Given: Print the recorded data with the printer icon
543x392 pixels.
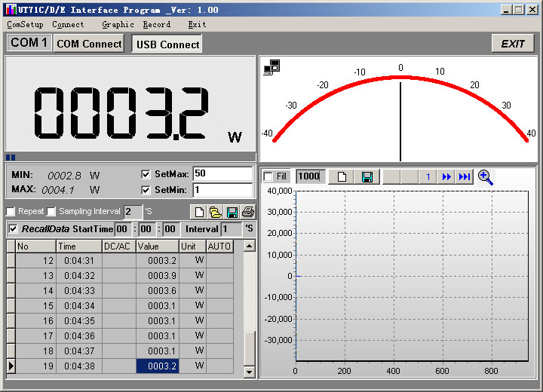Looking at the screenshot, I should [248, 212].
